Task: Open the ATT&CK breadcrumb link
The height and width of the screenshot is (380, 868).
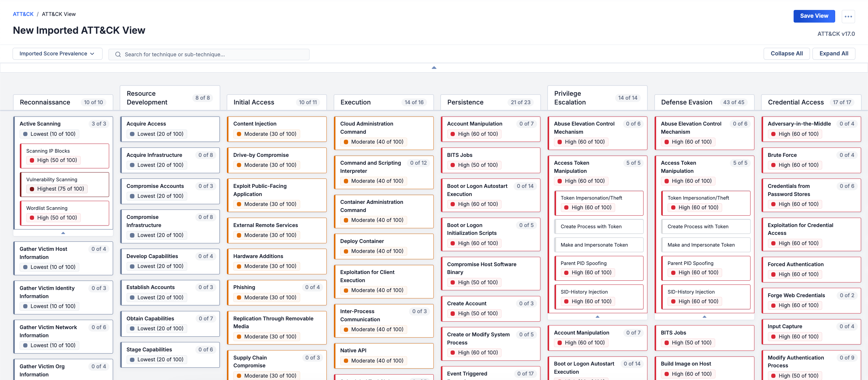Action: point(23,14)
